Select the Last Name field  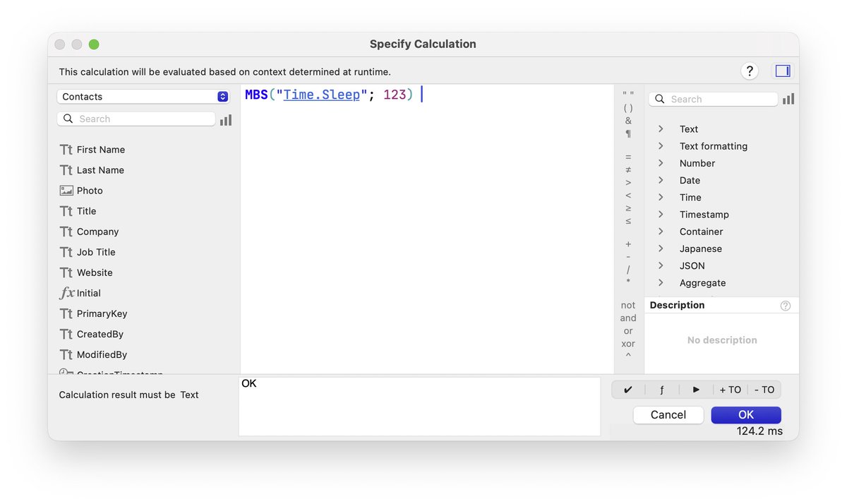coord(100,170)
